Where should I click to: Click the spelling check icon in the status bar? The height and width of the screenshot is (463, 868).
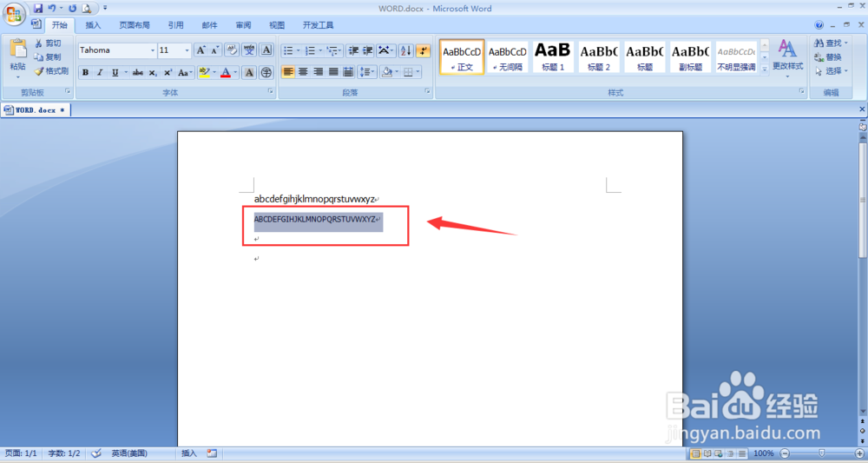pyautogui.click(x=96, y=453)
